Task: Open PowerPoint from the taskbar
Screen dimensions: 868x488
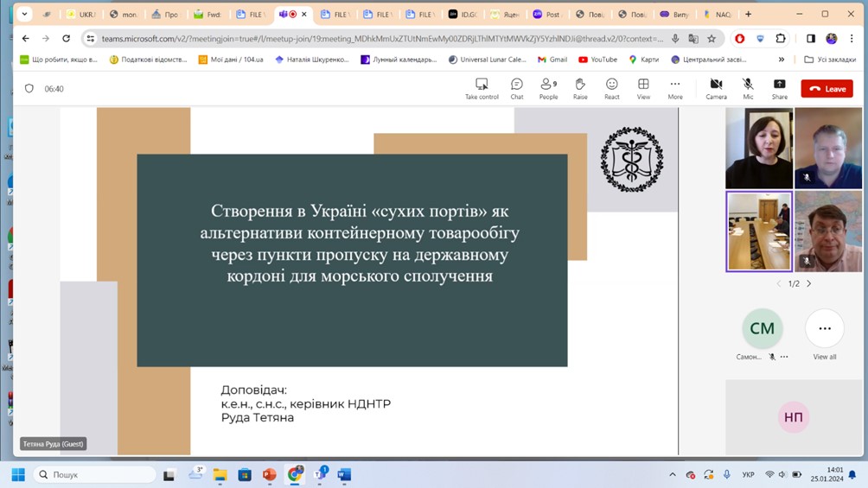Action: click(269, 475)
